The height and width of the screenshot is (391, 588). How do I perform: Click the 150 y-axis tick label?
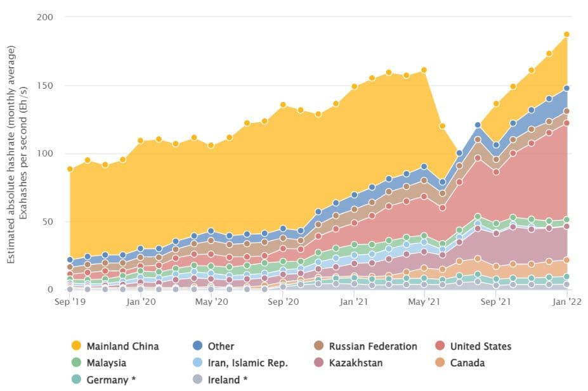45,86
